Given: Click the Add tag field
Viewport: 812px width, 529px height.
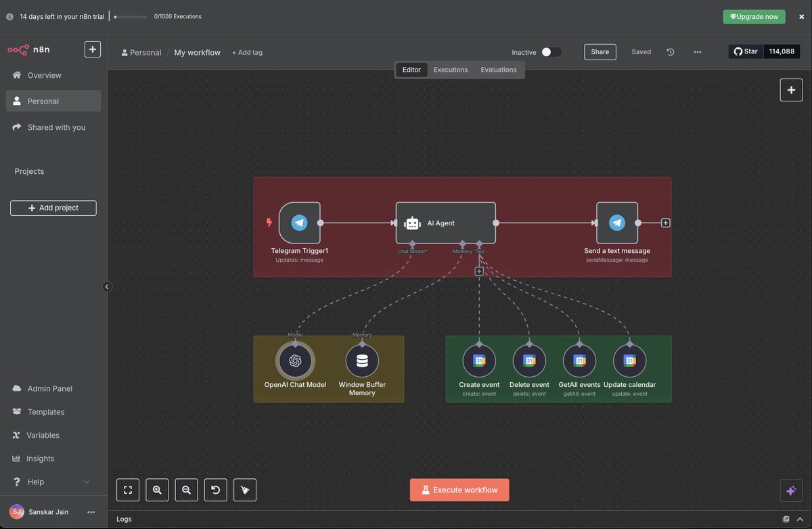Looking at the screenshot, I should [x=247, y=52].
